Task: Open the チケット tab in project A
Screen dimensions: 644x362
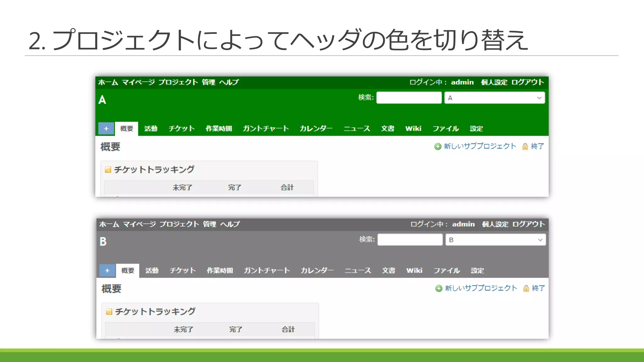Action: point(181,129)
